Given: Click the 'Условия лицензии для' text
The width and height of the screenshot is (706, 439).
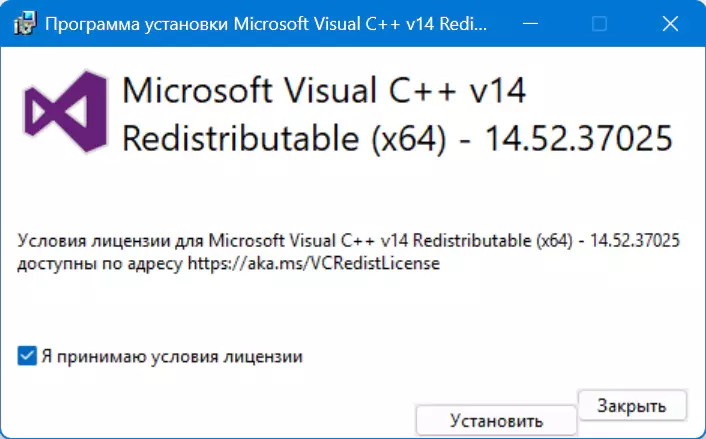Looking at the screenshot, I should (x=110, y=241).
